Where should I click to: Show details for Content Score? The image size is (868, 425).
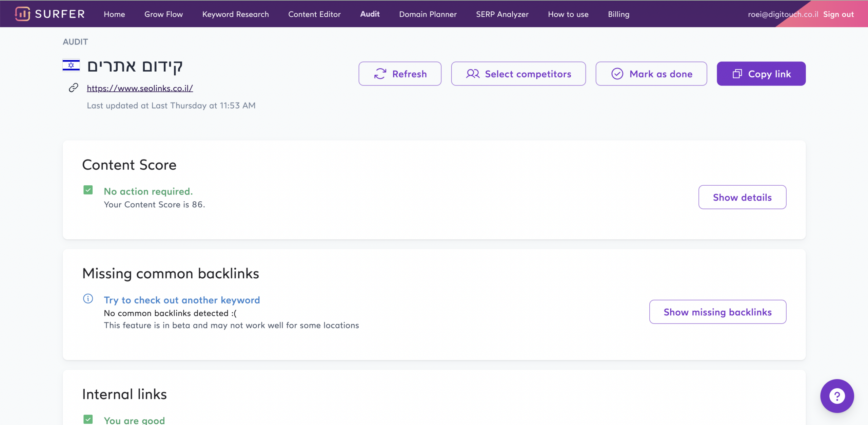pos(743,197)
